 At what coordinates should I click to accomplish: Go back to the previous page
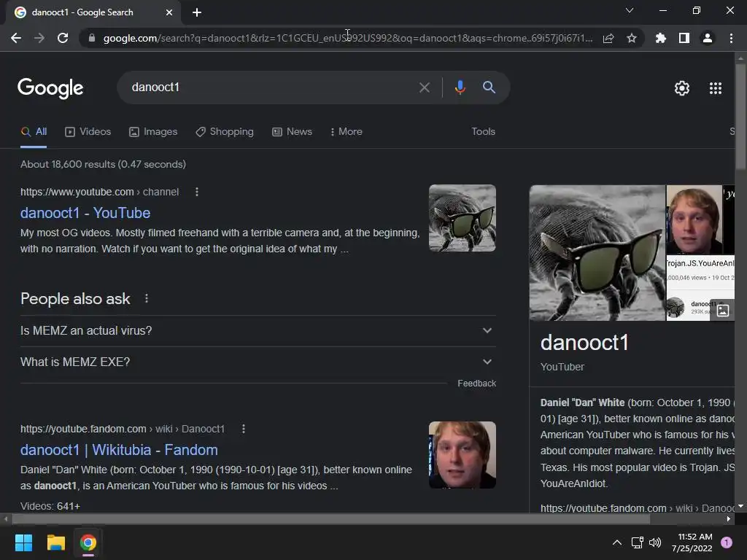(16, 38)
